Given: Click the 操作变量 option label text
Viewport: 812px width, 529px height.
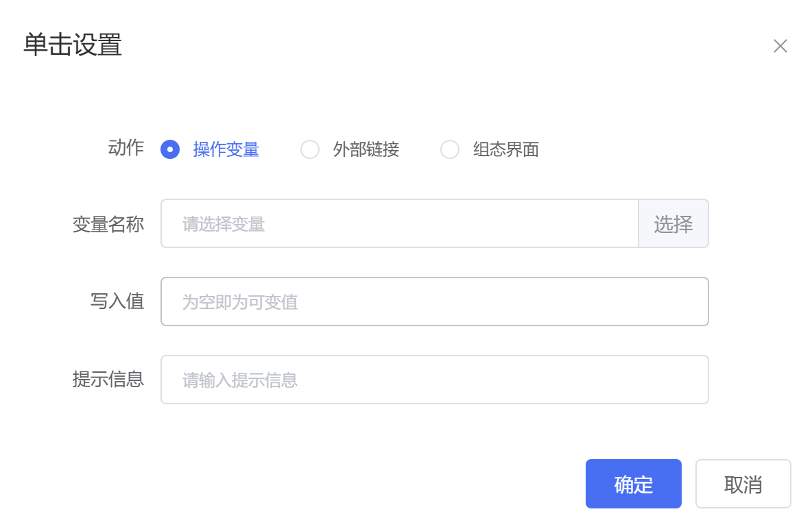Looking at the screenshot, I should pyautogui.click(x=226, y=149).
